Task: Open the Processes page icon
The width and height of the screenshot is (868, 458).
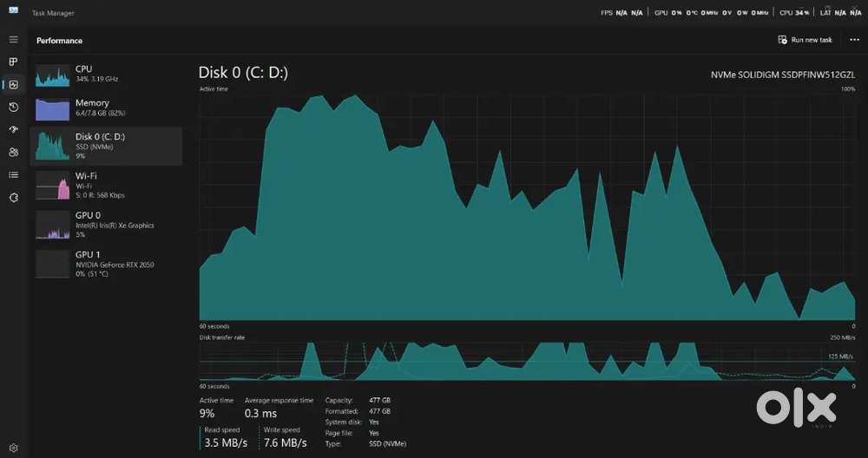Action: (13, 62)
